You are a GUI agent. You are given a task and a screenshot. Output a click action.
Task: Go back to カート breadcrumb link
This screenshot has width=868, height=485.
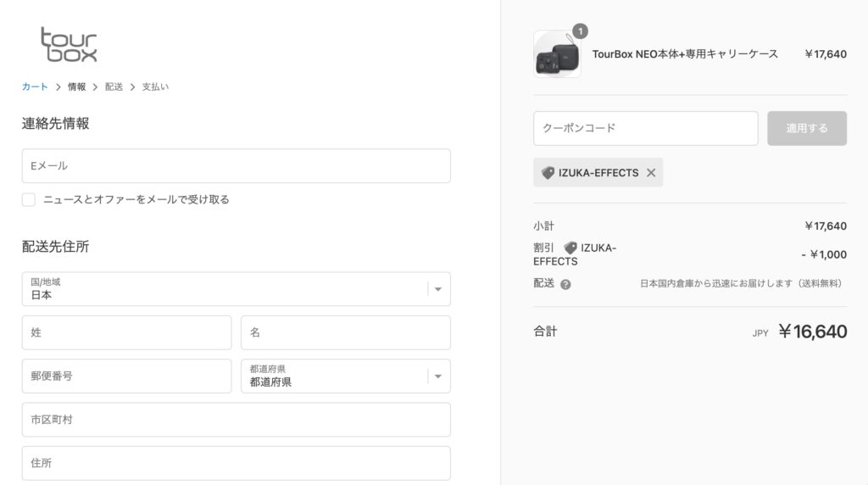[35, 87]
